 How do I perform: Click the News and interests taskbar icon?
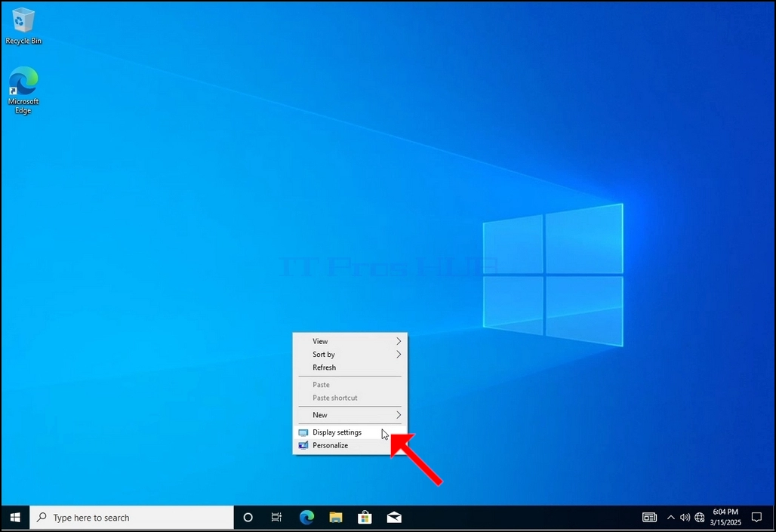pyautogui.click(x=649, y=518)
